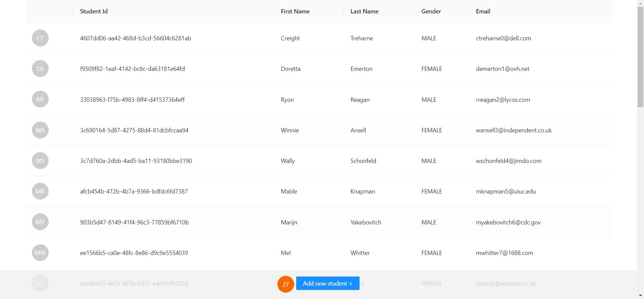Click the MK avatar icon
Image resolution: width=644 pixels, height=299 pixels.
coord(40,191)
